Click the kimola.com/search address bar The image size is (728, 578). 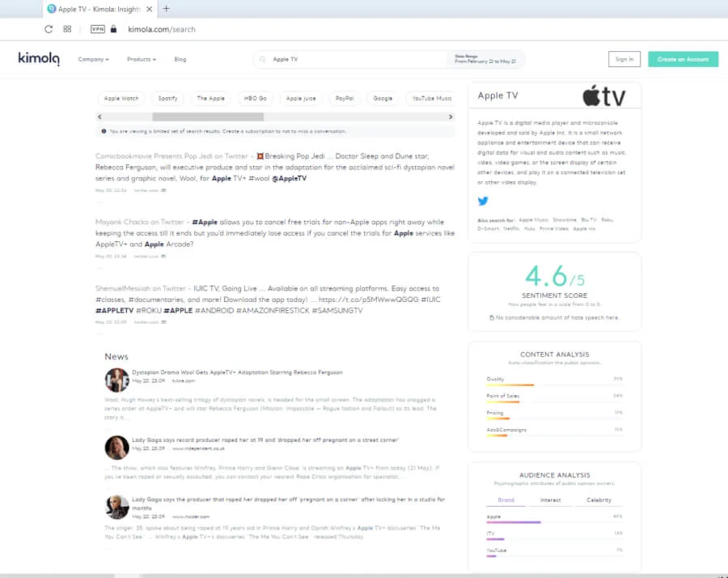(x=162, y=29)
